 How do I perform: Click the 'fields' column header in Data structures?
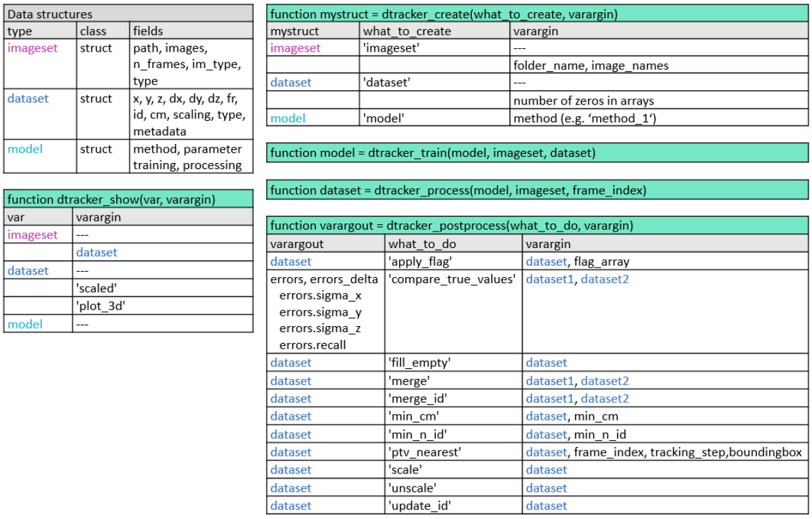pos(191,31)
